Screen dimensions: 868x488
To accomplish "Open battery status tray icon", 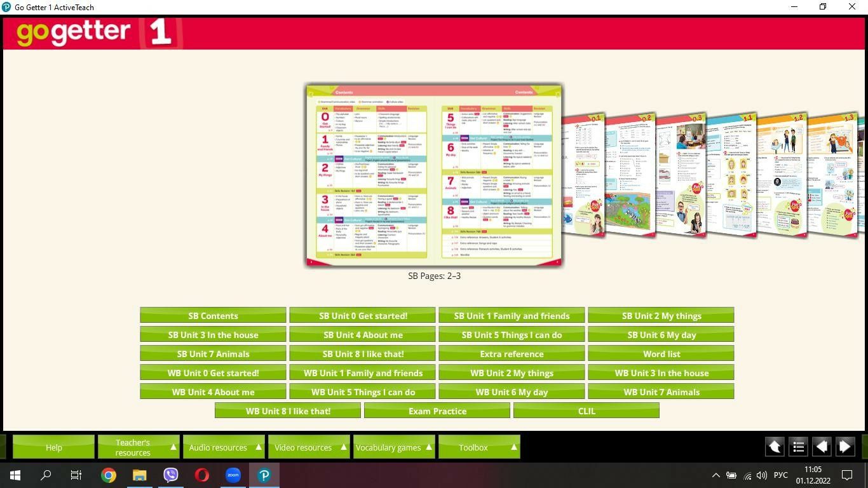I will coord(731,475).
